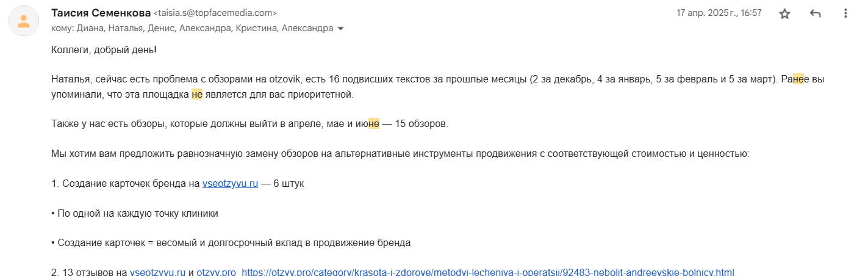The image size is (868, 276).
Task: Click the 'кому: Диана, Наталья' recipients line
Action: tap(192, 28)
